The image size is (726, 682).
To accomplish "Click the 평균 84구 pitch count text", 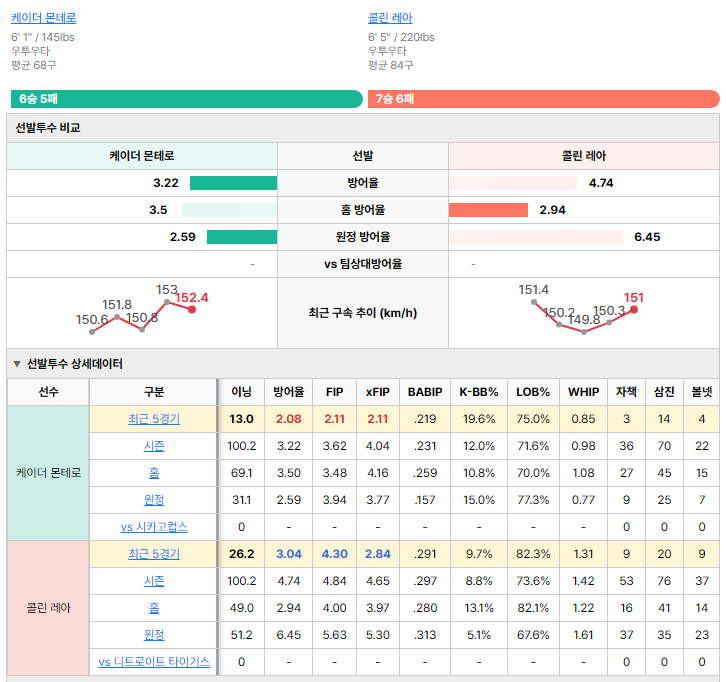I will pos(390,65).
